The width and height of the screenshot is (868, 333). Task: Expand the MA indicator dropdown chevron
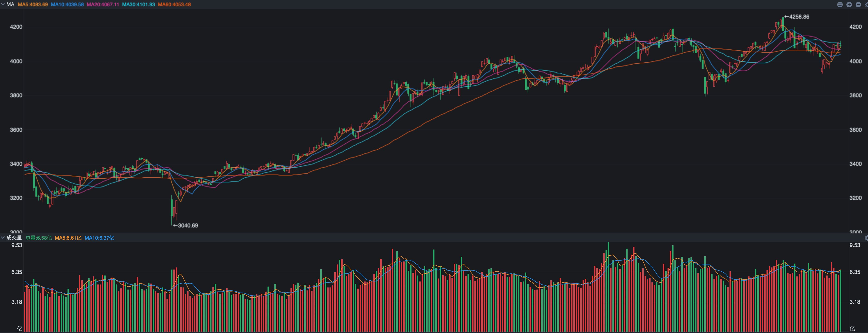[3, 4]
